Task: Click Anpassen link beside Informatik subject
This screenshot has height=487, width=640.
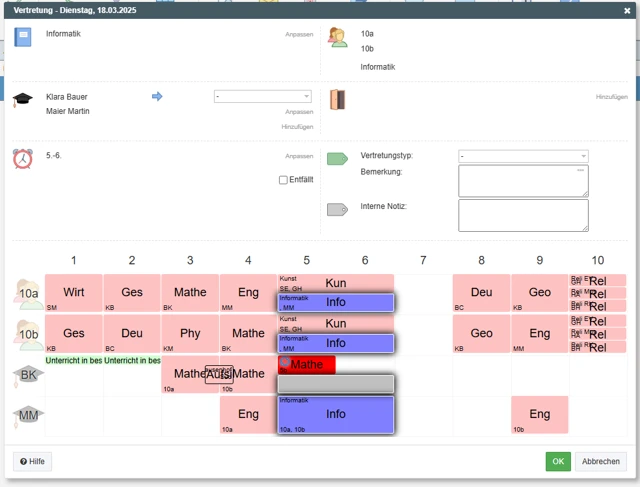Action: (299, 34)
